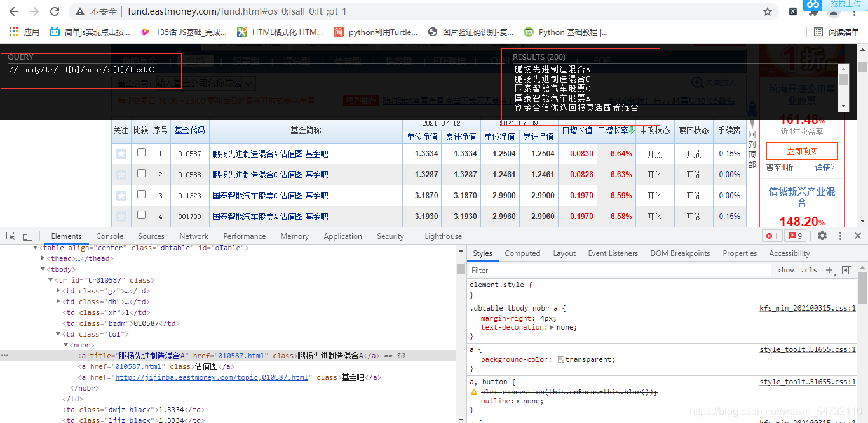Check the compare box for fund 010587

pos(141,152)
